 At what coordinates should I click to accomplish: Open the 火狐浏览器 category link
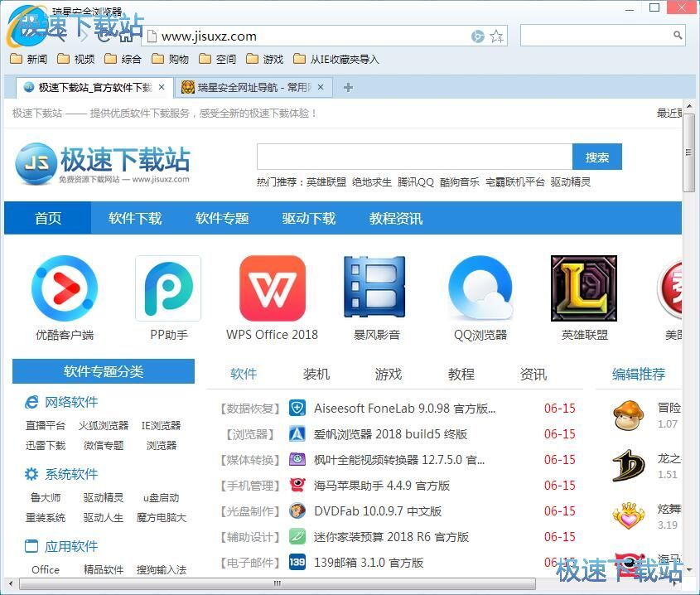pyautogui.click(x=104, y=426)
